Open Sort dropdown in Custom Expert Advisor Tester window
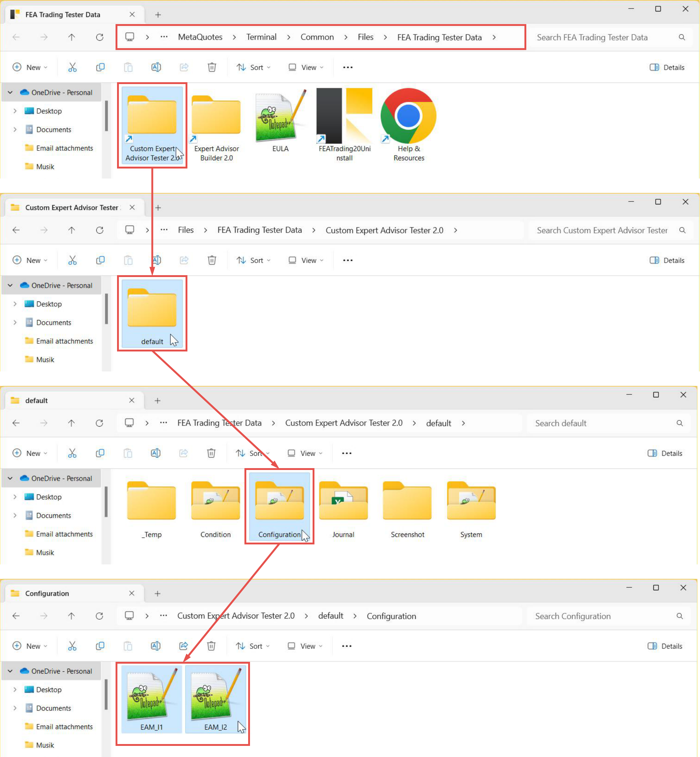 pos(253,260)
